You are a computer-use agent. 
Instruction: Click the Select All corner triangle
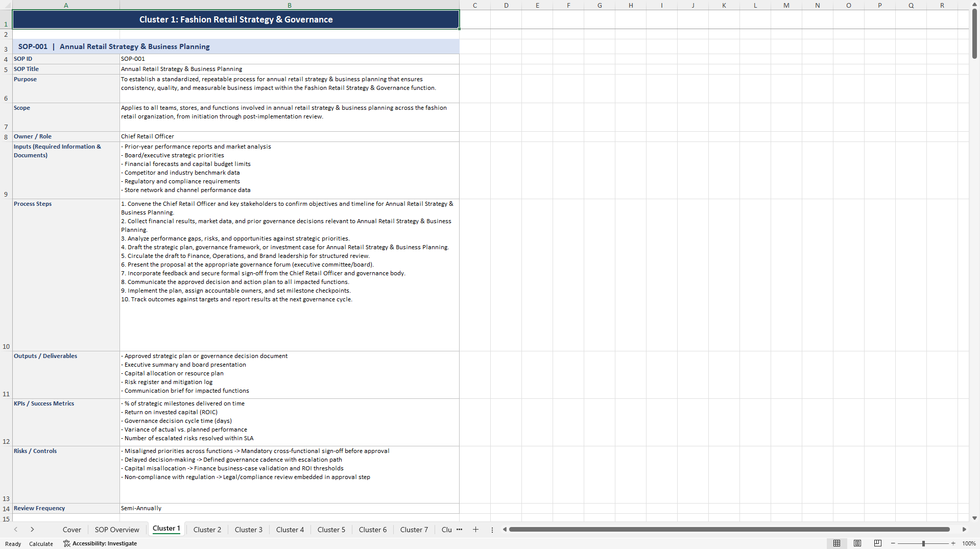[6, 5]
